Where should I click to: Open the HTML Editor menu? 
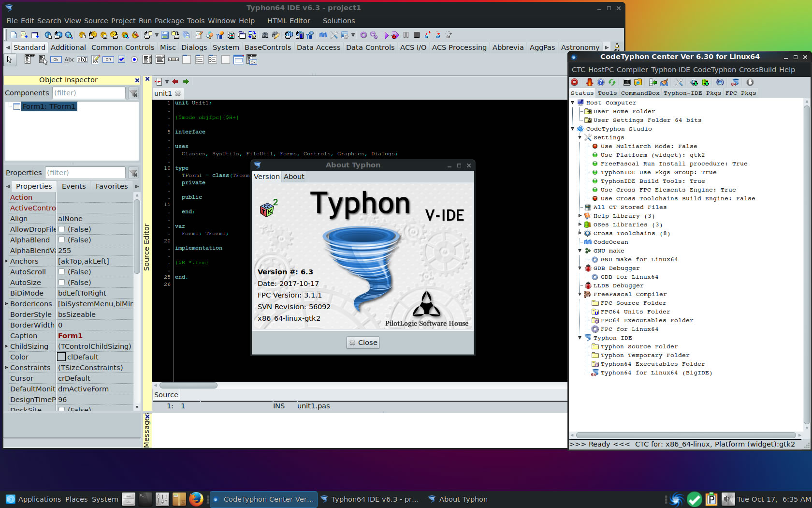click(x=289, y=21)
